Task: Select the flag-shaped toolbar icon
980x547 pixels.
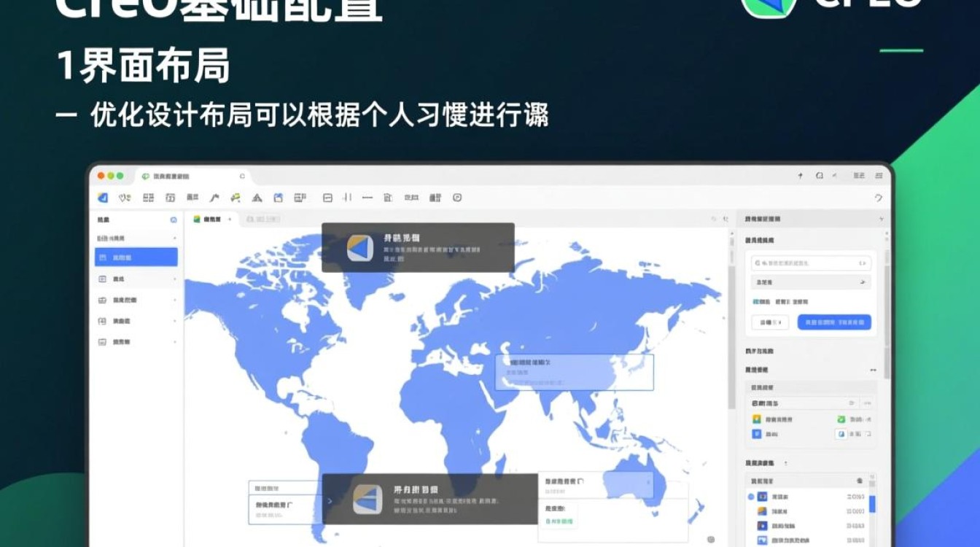Action: (214, 197)
